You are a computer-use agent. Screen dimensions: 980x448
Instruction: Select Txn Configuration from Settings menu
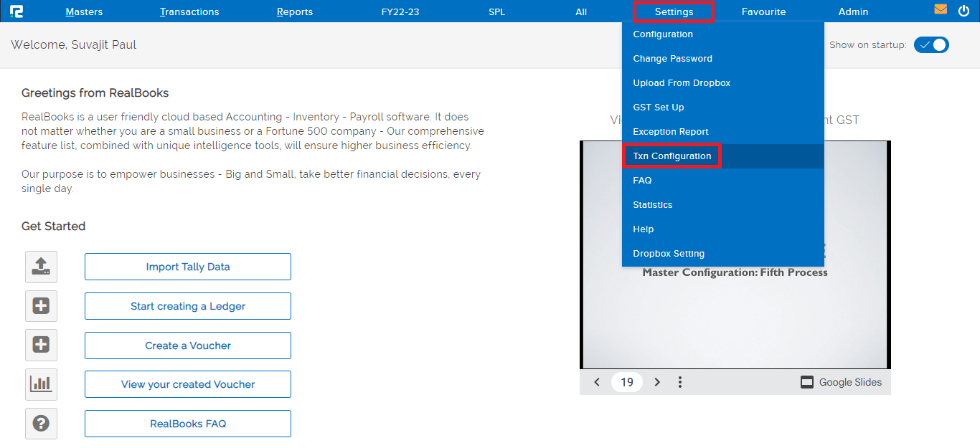coord(672,156)
